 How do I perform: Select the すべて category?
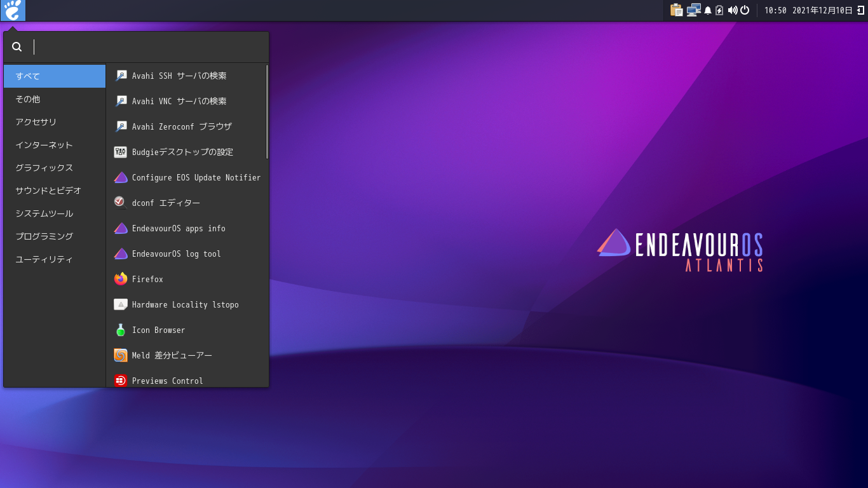55,76
